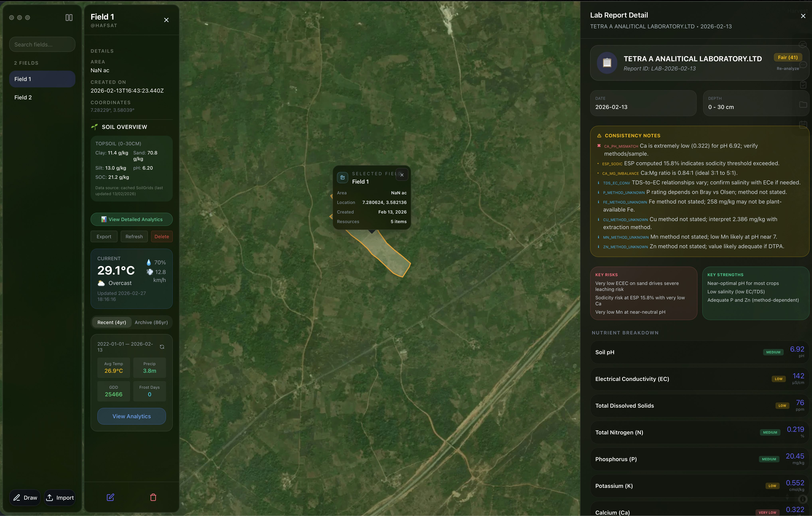Screen dimensions: 812x516
Task: Open the Import tool next to Draw
Action: 60,497
